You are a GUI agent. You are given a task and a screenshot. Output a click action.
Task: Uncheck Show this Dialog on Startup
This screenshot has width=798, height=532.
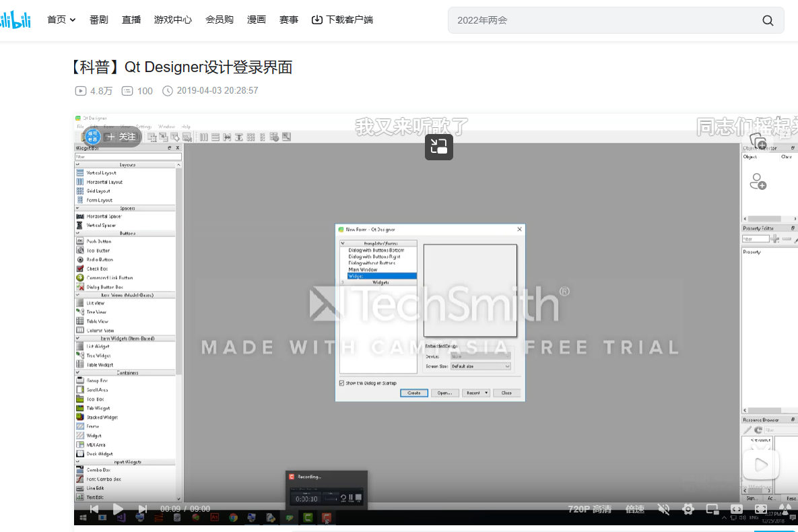[341, 382]
